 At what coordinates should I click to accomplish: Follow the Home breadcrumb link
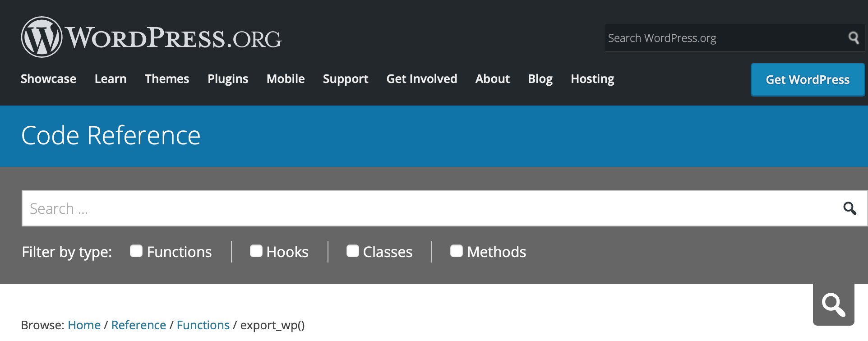[84, 325]
